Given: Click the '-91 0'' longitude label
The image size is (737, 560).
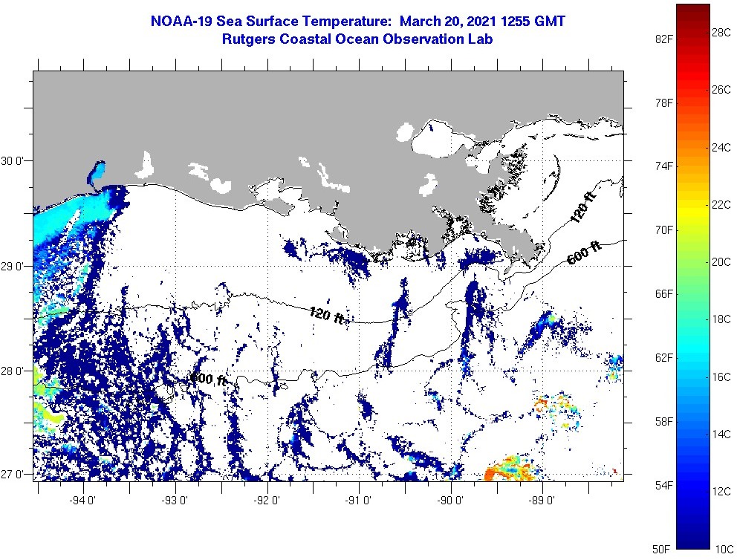Looking at the screenshot, I should (x=359, y=501).
